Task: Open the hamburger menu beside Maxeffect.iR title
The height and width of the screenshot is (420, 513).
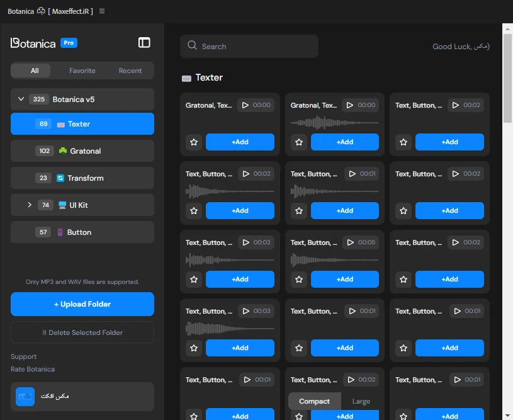Action: pyautogui.click(x=102, y=11)
